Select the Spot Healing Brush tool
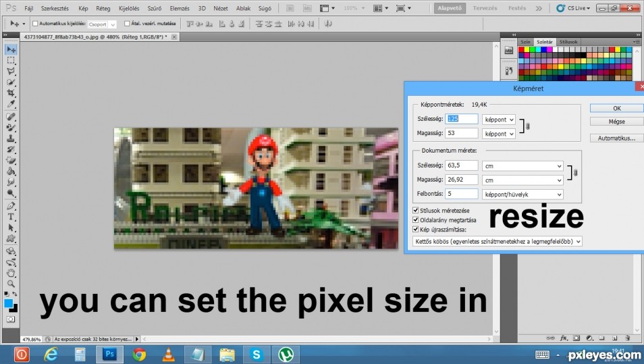 [11, 117]
